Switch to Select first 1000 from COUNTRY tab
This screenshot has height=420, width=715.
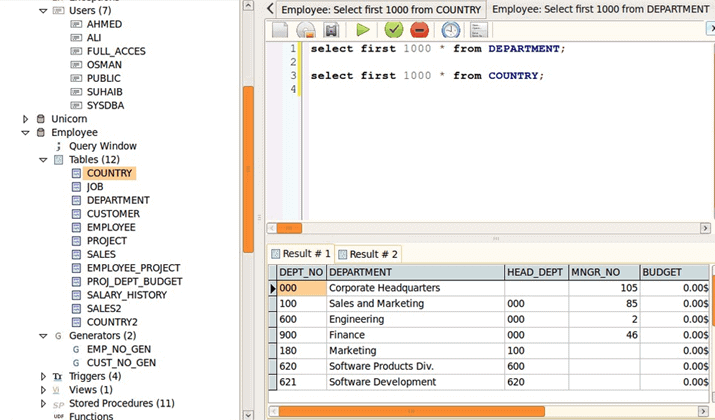pos(381,10)
